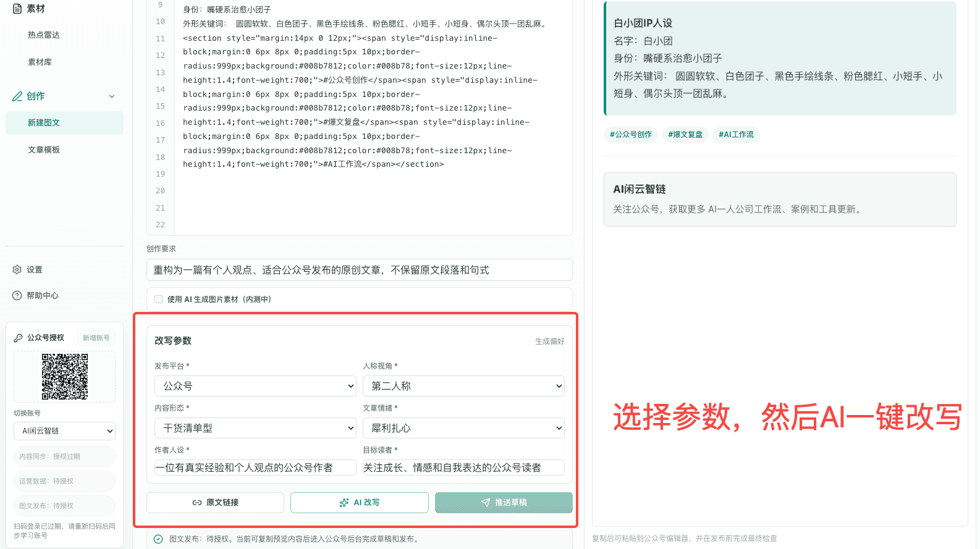
Task: Click the paper-plane icon on 推送草稿
Action: (486, 503)
